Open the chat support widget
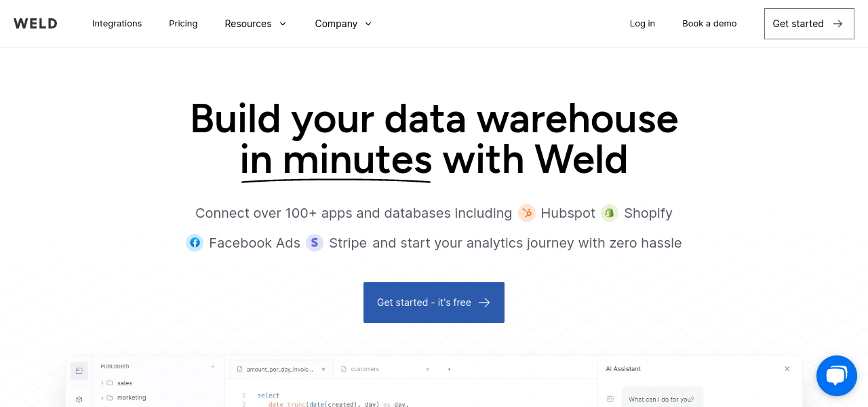868x407 pixels. coord(837,376)
